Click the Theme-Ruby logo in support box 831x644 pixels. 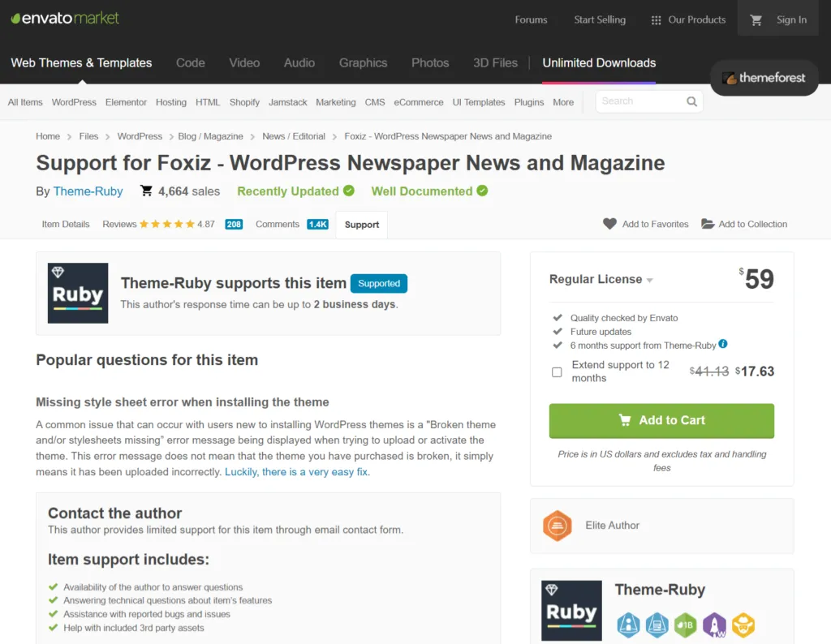pyautogui.click(x=78, y=293)
